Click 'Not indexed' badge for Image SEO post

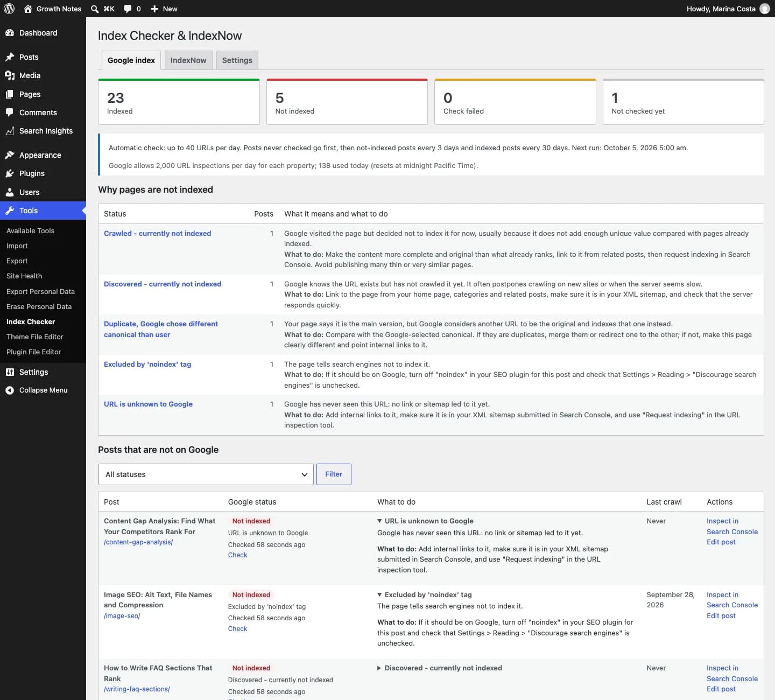click(x=251, y=594)
